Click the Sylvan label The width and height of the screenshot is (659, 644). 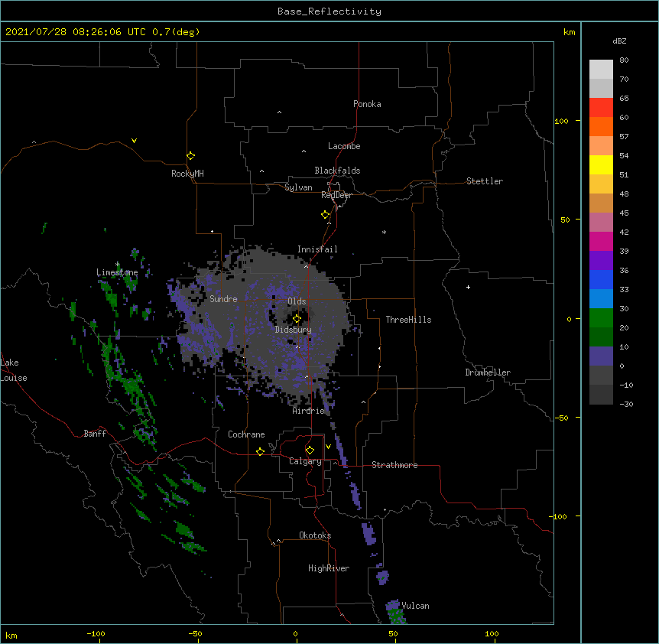point(298,187)
